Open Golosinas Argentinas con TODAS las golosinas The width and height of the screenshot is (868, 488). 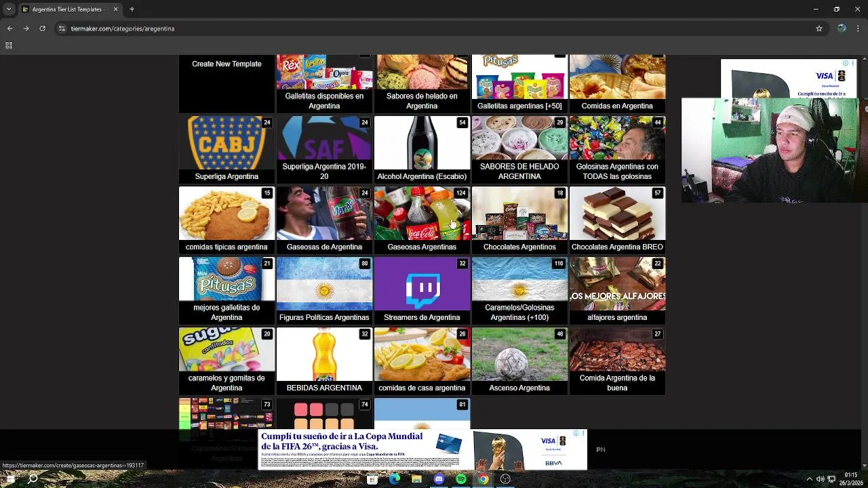pyautogui.click(x=617, y=149)
